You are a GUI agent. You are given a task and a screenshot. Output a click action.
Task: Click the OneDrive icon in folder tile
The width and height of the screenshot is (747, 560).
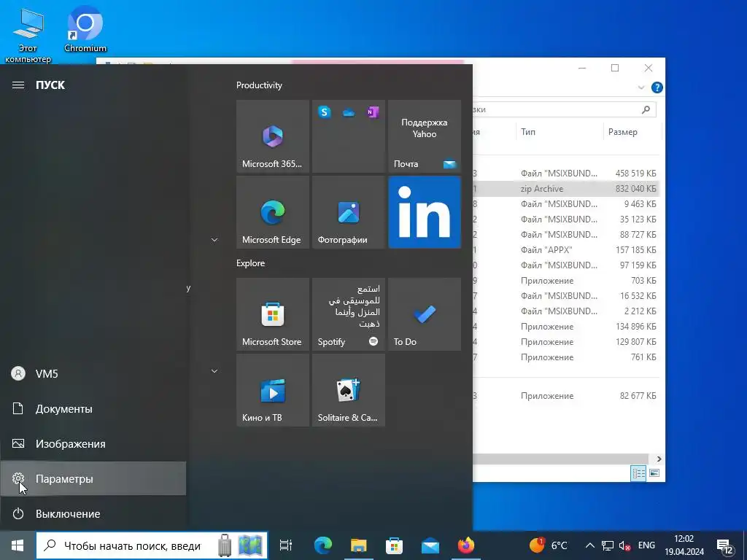(x=349, y=113)
